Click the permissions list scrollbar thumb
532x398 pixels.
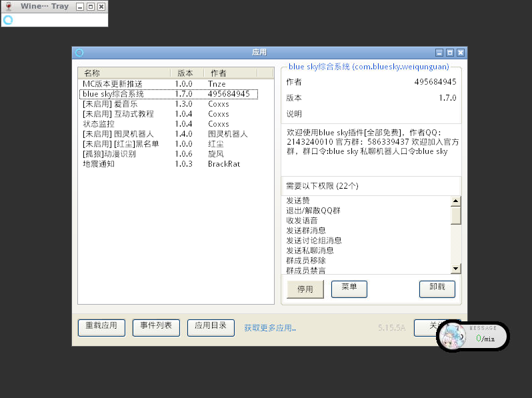[x=455, y=215]
